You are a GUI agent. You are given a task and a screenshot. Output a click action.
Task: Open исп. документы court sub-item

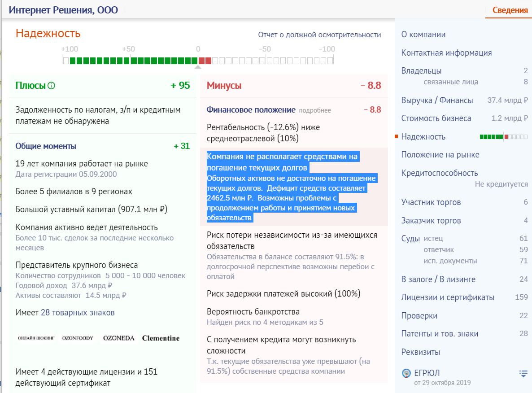pyautogui.click(x=450, y=261)
